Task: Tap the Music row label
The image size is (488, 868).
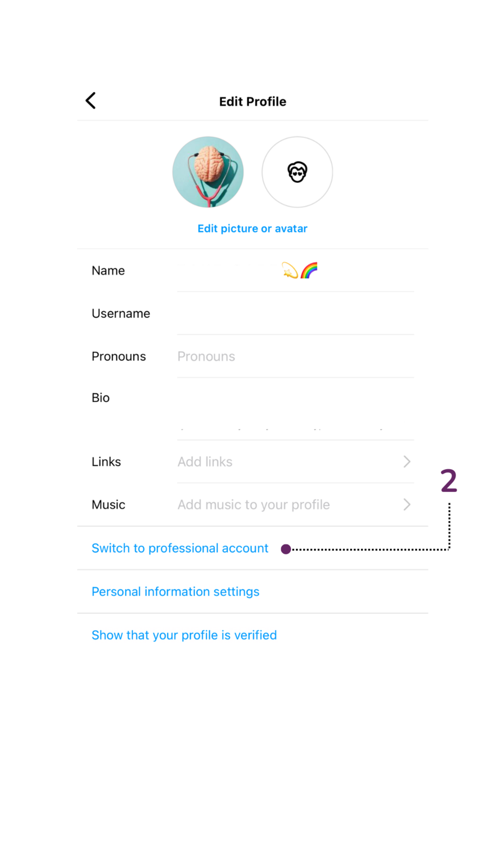Action: [108, 505]
